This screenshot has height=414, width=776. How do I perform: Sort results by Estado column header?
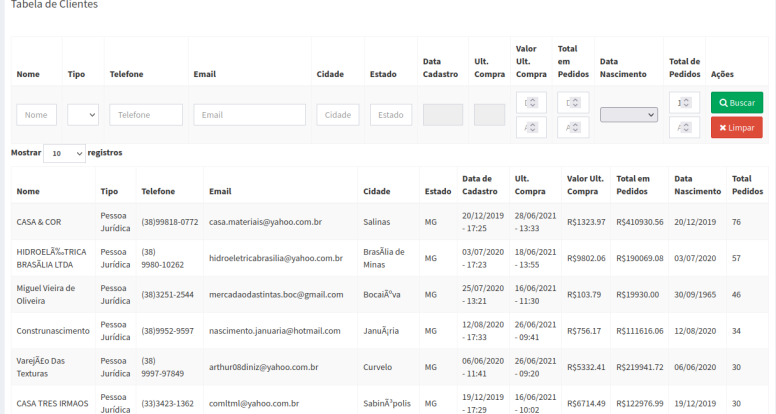tap(438, 191)
